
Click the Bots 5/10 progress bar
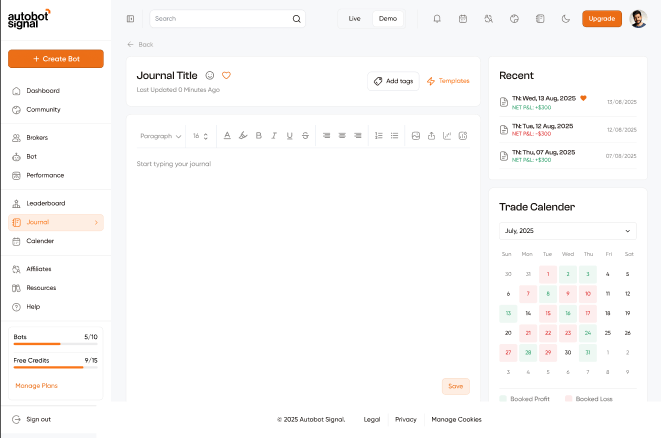[x=56, y=344]
